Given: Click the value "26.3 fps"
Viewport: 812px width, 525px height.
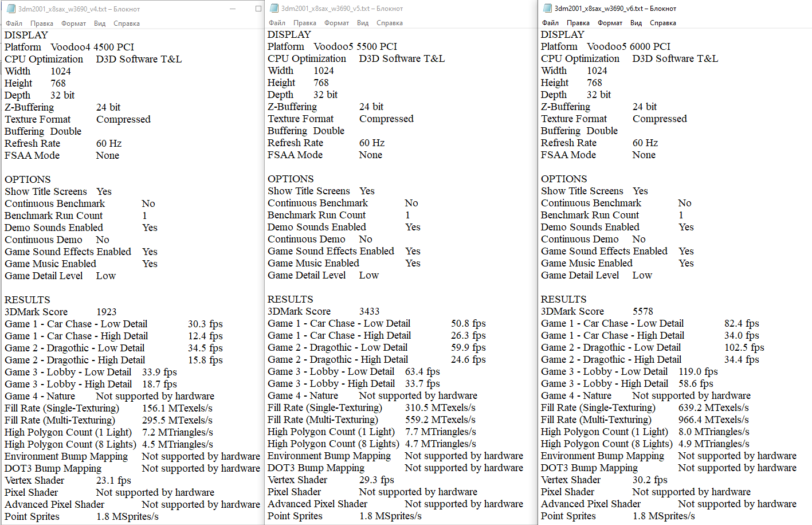Looking at the screenshot, I should pos(468,335).
